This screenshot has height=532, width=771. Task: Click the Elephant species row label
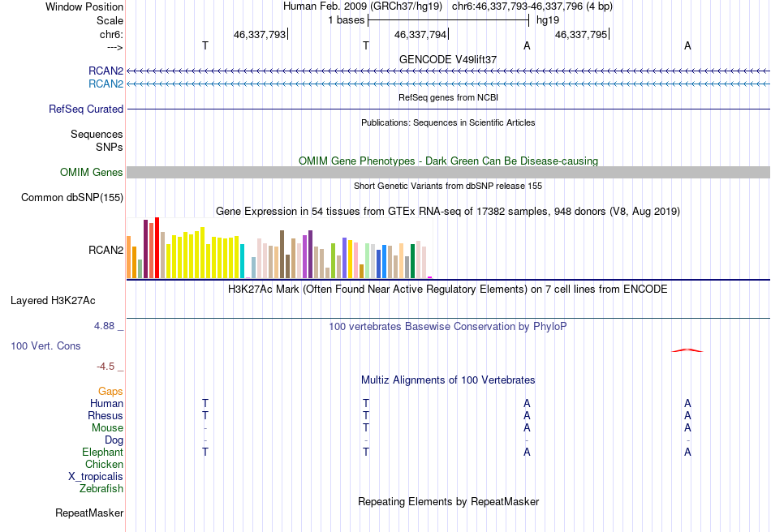point(103,452)
